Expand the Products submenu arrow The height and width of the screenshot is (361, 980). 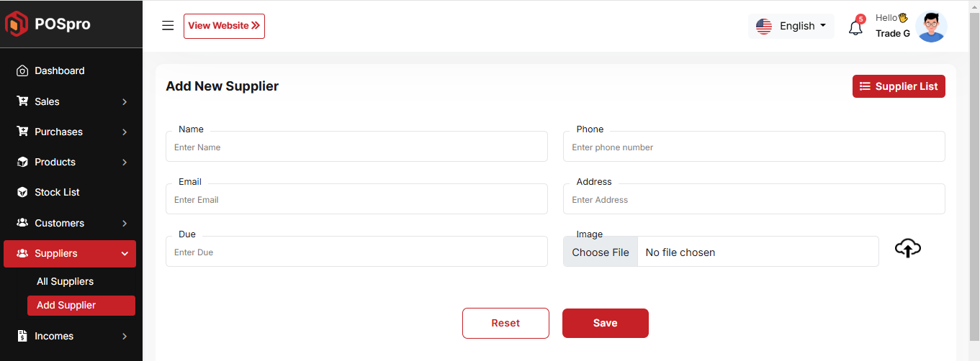pos(125,163)
